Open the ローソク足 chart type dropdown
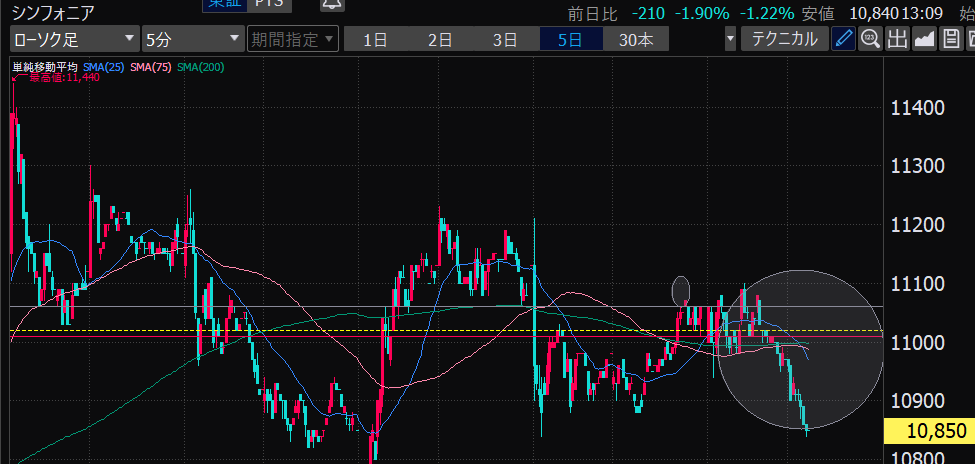The width and height of the screenshot is (975, 464). pyautogui.click(x=74, y=40)
